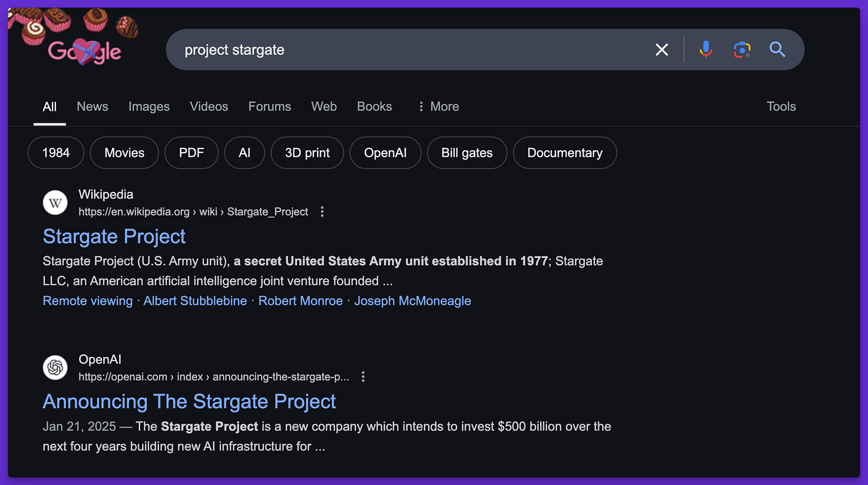Image resolution: width=868 pixels, height=485 pixels.
Task: Switch to the Books tab
Action: pyautogui.click(x=374, y=106)
